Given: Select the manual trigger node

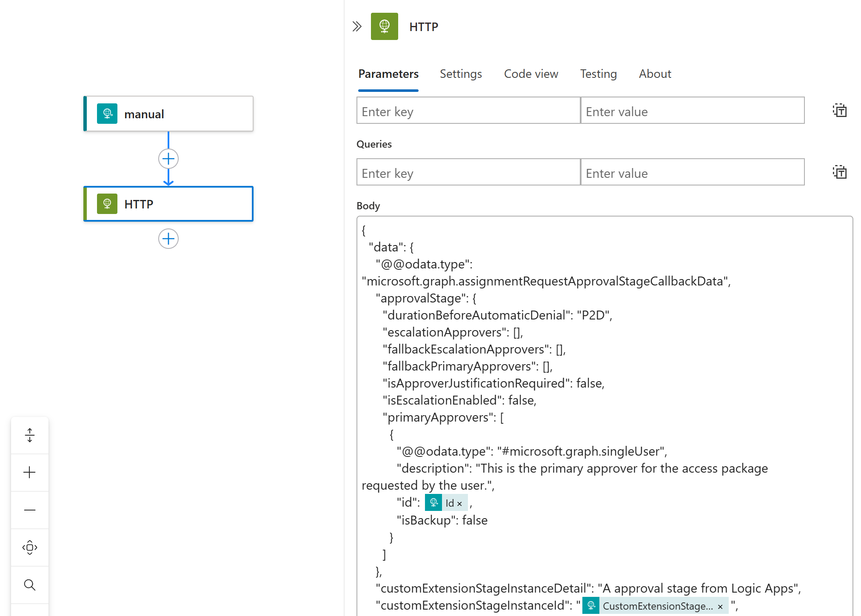Looking at the screenshot, I should point(168,114).
